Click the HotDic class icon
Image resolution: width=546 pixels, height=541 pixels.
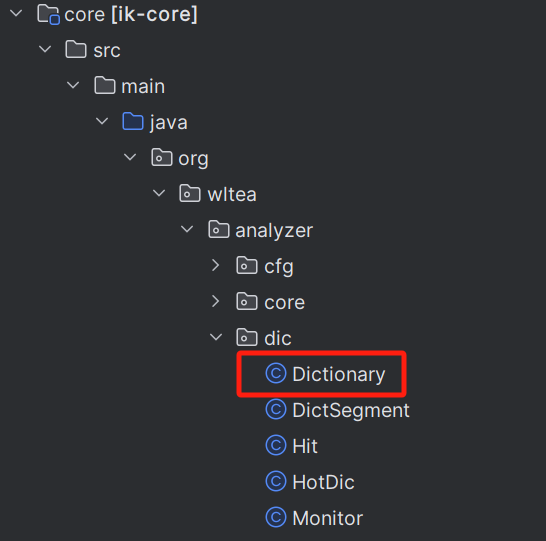[276, 481]
